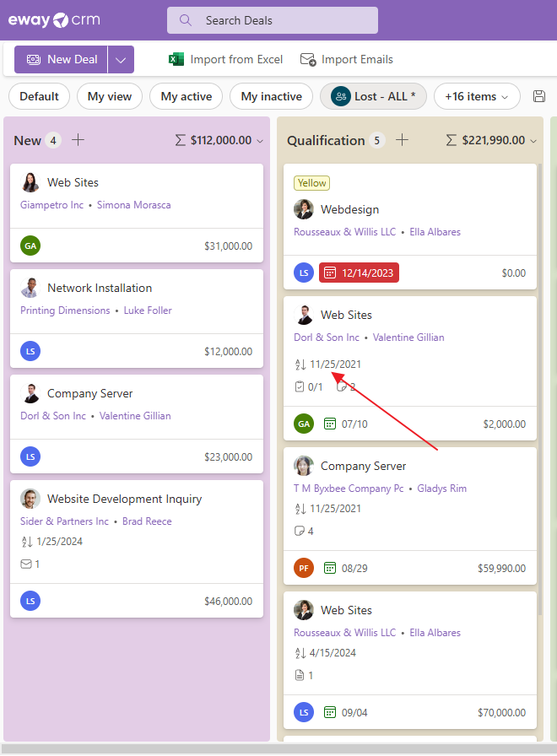The image size is (557, 756).
Task: Click the $59,990.00 deal amount
Action: (x=501, y=569)
